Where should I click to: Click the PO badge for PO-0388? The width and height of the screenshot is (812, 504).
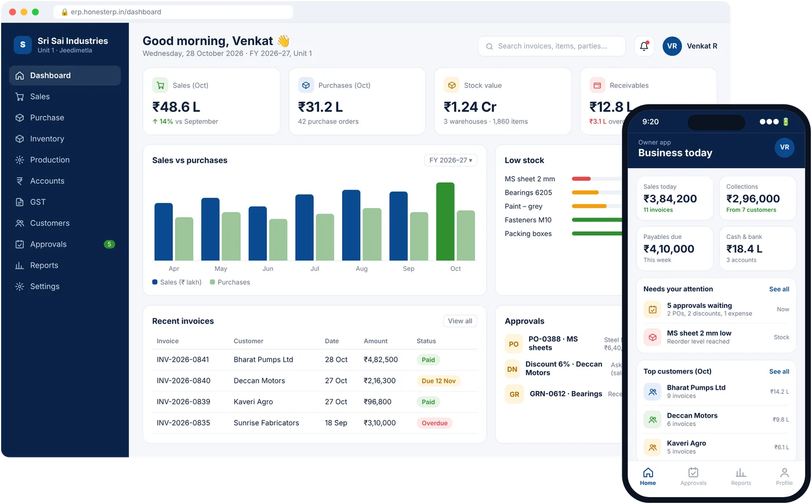[x=514, y=344]
